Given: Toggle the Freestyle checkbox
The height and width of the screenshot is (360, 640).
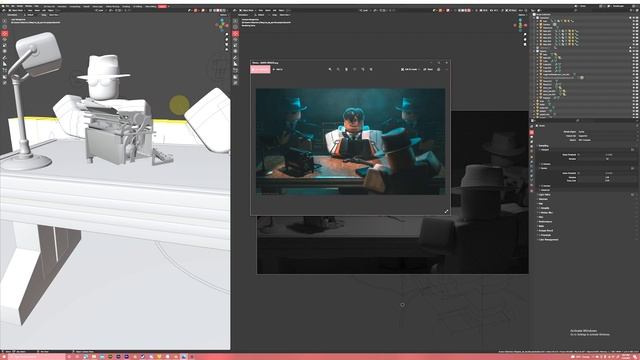Looking at the screenshot, I should tap(540, 235).
